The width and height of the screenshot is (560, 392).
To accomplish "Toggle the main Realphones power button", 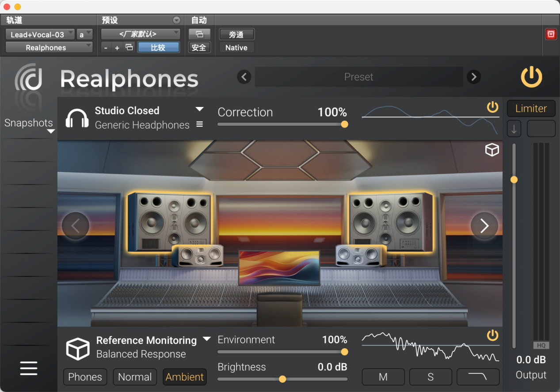I will tap(531, 77).
